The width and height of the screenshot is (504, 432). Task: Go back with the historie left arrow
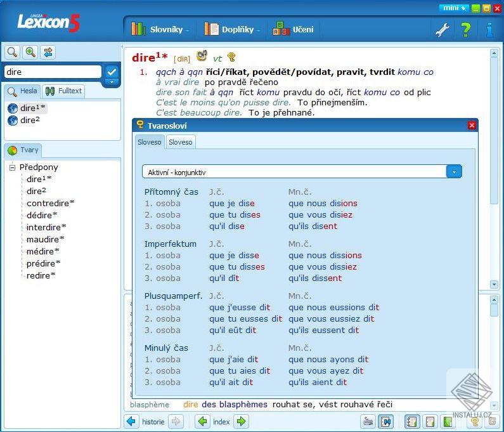click(x=131, y=421)
